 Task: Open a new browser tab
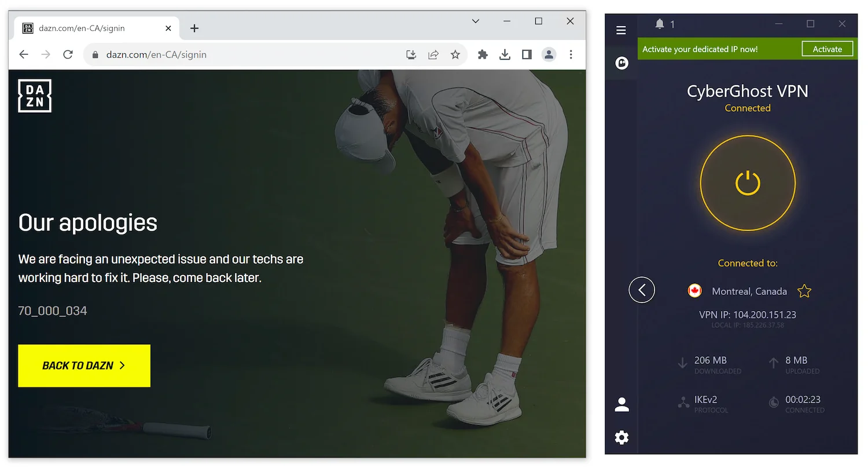tap(194, 28)
